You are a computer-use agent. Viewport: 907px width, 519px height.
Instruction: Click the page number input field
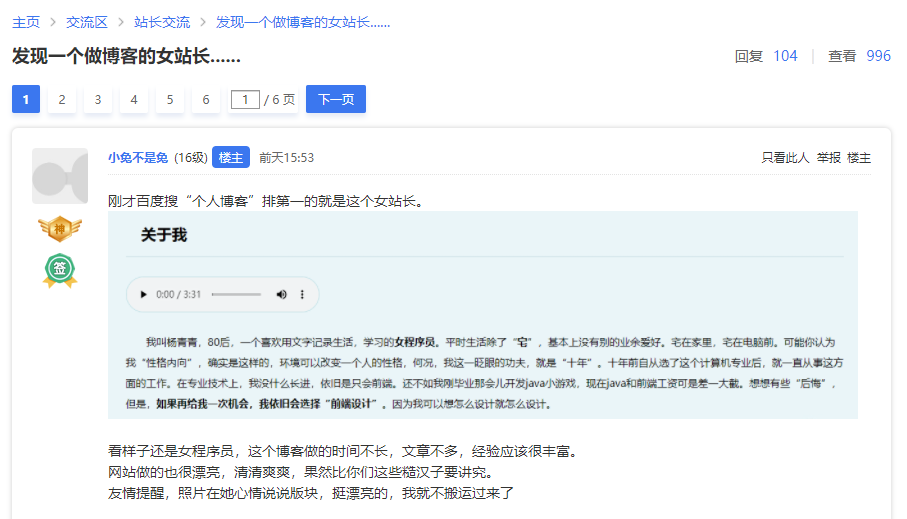(245, 99)
